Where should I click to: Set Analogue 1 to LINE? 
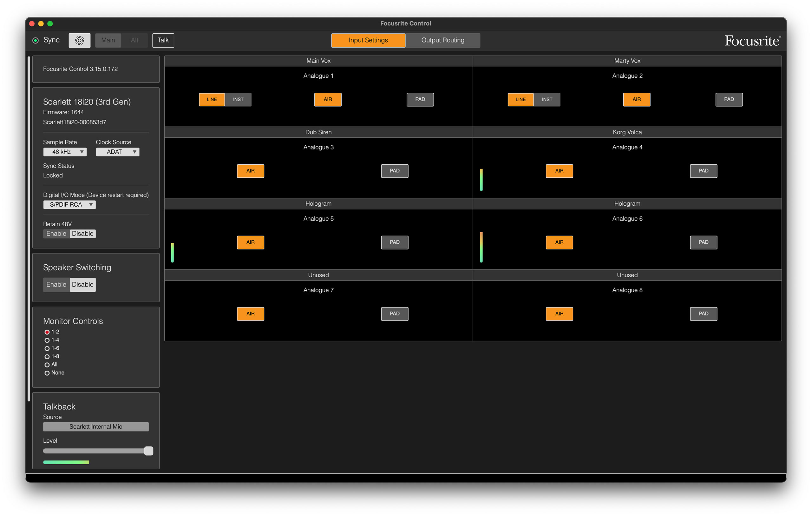tap(212, 100)
